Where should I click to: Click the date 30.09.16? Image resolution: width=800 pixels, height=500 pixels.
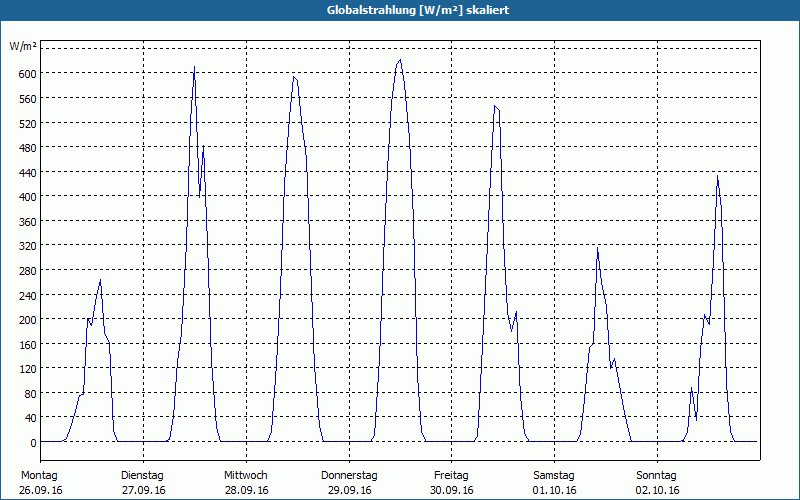click(x=452, y=491)
